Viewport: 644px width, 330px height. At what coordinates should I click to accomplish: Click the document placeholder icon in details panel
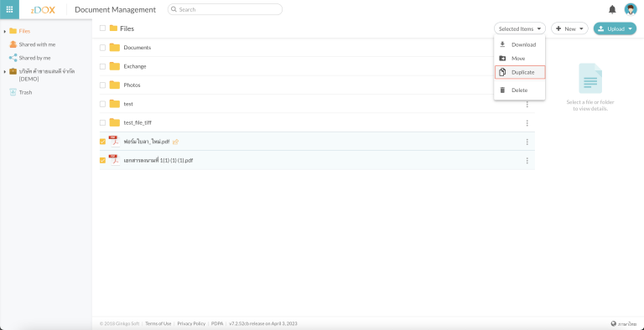[x=590, y=78]
